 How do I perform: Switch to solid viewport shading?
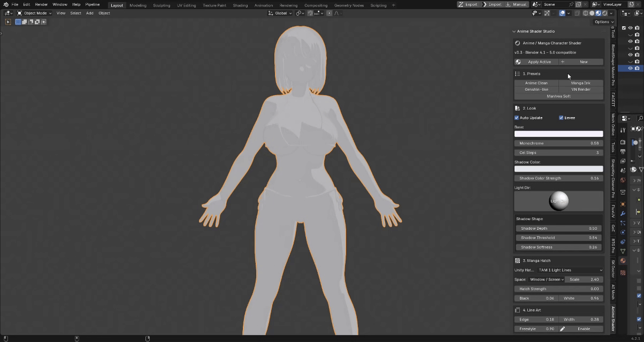pyautogui.click(x=592, y=13)
